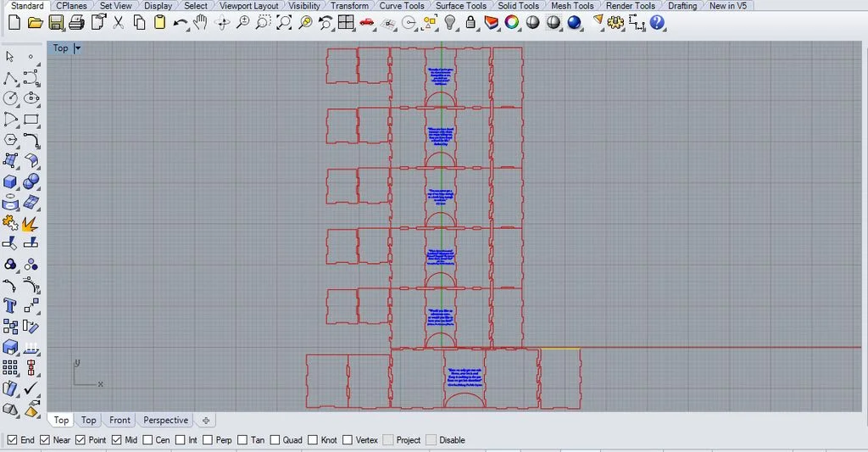Click the dimension tool icon
Image resolution: width=868 pixels, height=452 pixels.
tap(637, 23)
